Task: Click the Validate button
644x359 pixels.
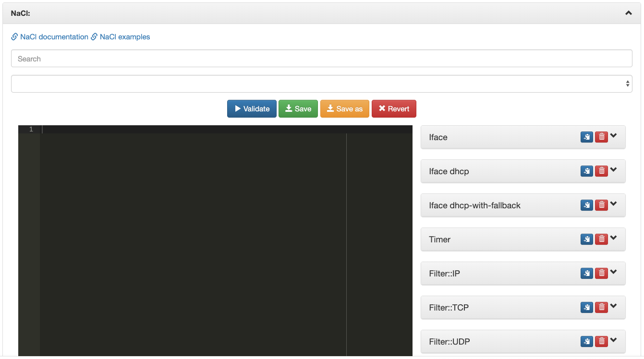Action: coord(252,108)
